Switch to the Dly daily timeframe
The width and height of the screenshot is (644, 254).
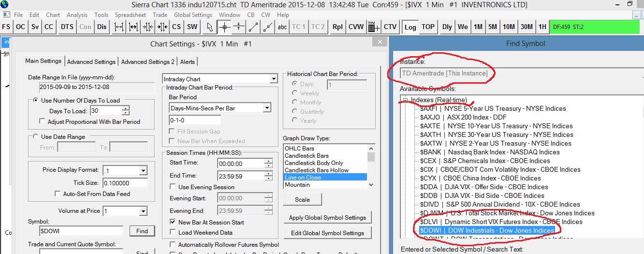(x=447, y=27)
